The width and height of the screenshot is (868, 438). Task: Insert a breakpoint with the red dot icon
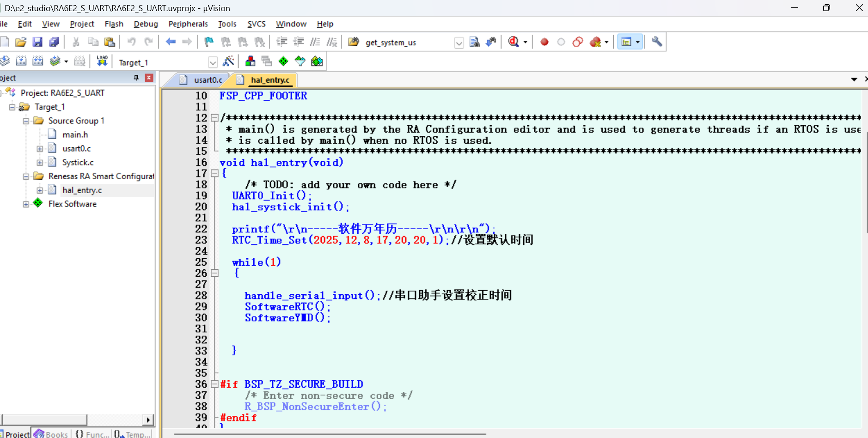544,42
